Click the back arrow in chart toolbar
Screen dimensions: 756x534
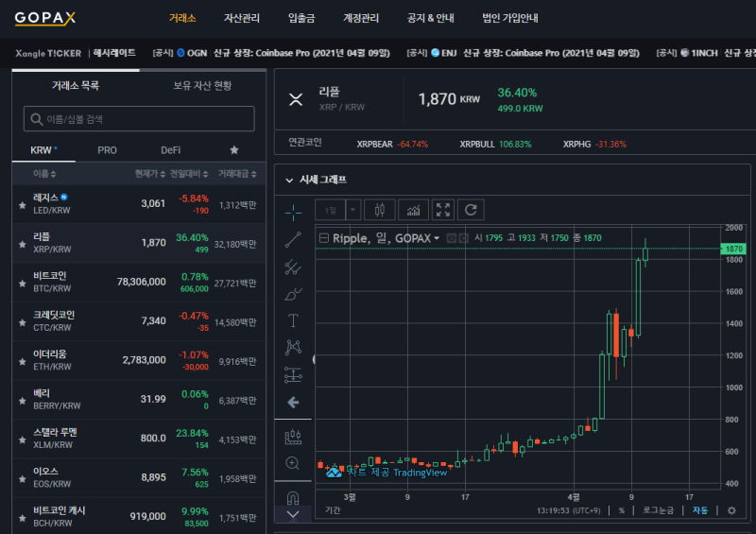coord(293,403)
